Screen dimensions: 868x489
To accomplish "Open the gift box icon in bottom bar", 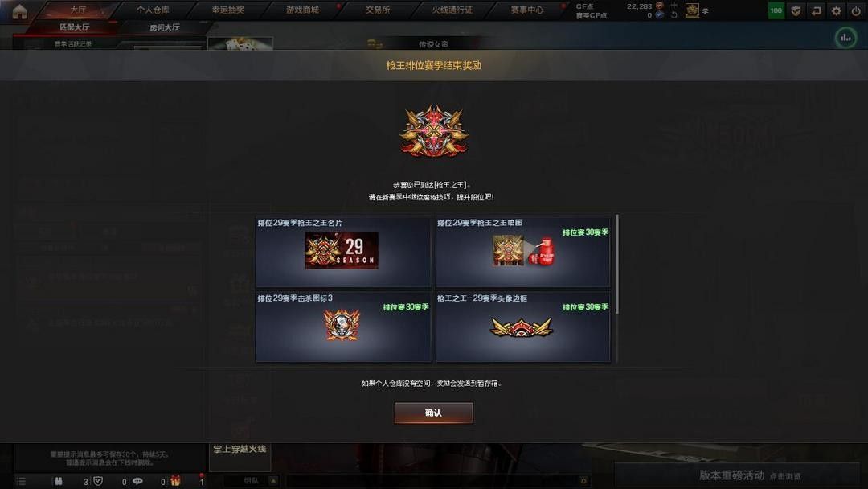I will point(175,481).
